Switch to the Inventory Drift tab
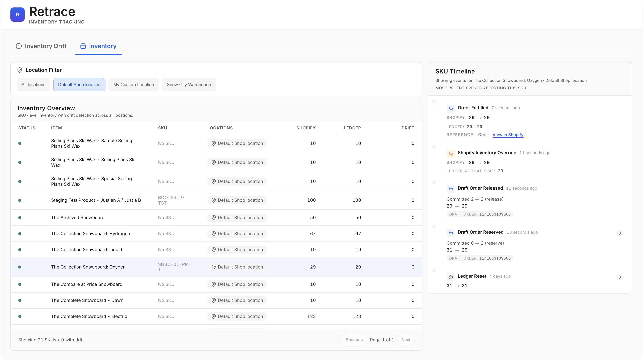 point(41,46)
